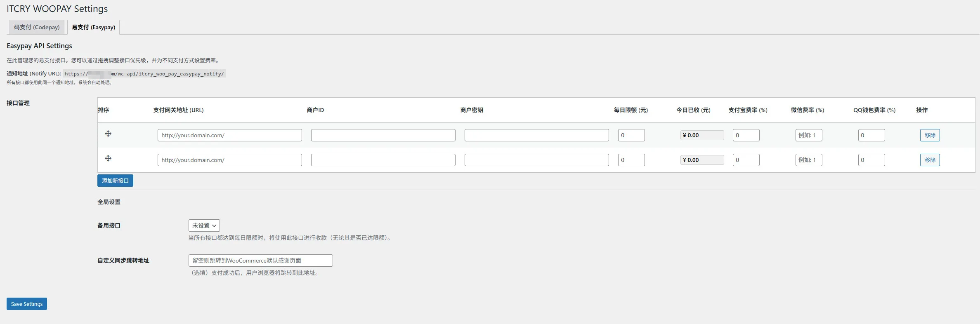Click the Notify URL code text

click(x=144, y=74)
